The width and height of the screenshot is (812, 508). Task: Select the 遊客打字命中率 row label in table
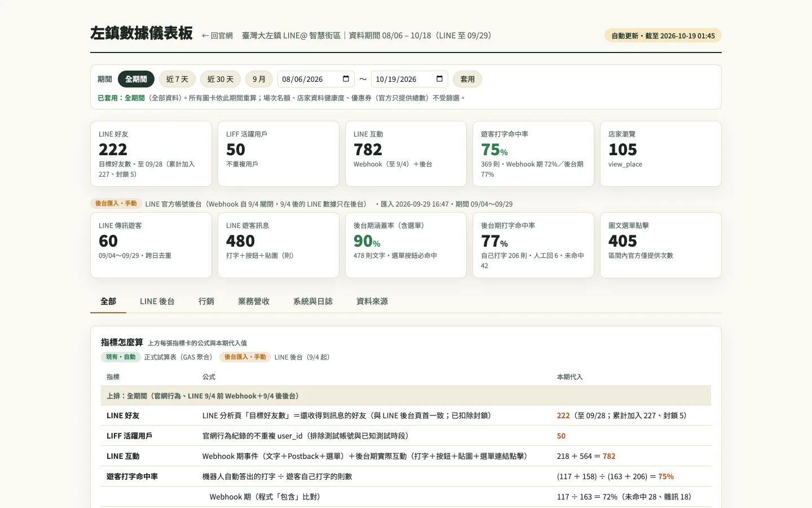132,476
